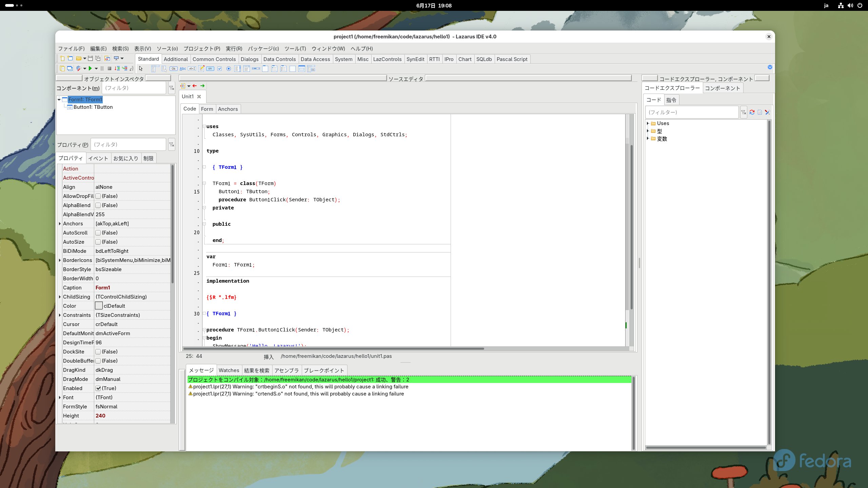Select the TButton (Ok) palette component

point(173,69)
